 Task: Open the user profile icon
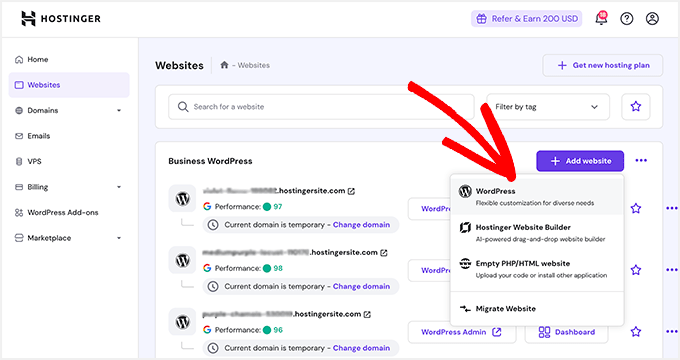click(652, 19)
